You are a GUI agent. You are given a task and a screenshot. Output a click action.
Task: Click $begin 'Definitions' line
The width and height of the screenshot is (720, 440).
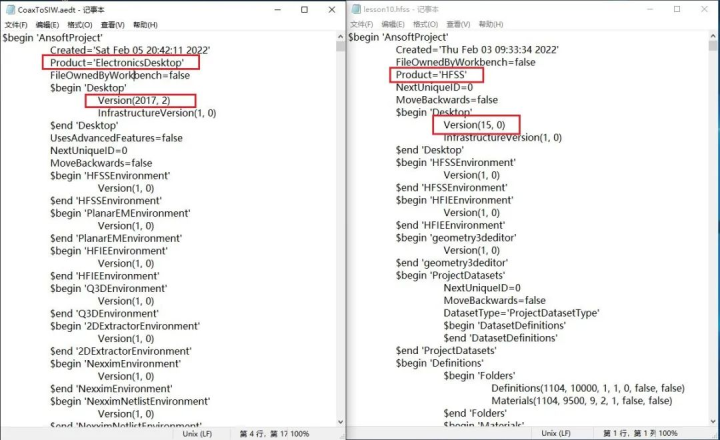[x=439, y=363]
